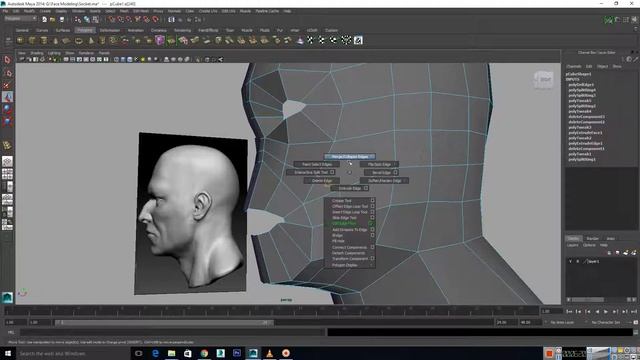Create a polygon torus from the shelf

(x=79, y=40)
